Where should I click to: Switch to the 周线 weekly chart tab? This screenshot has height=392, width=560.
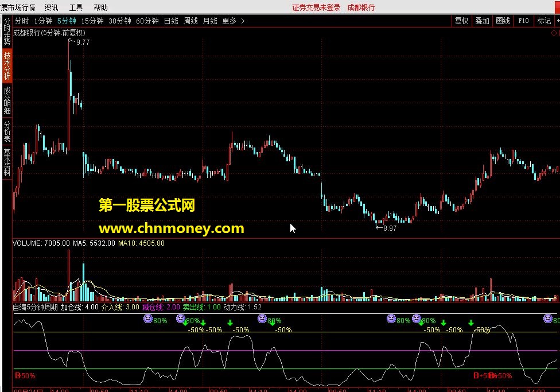(190, 21)
